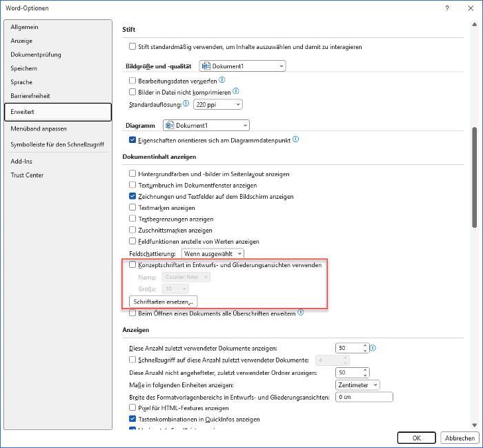Viewport: 483px width, 448px height.
Task: Uncheck Tastenkombinationen in QuickInfos anzeigen
Action: tap(132, 419)
